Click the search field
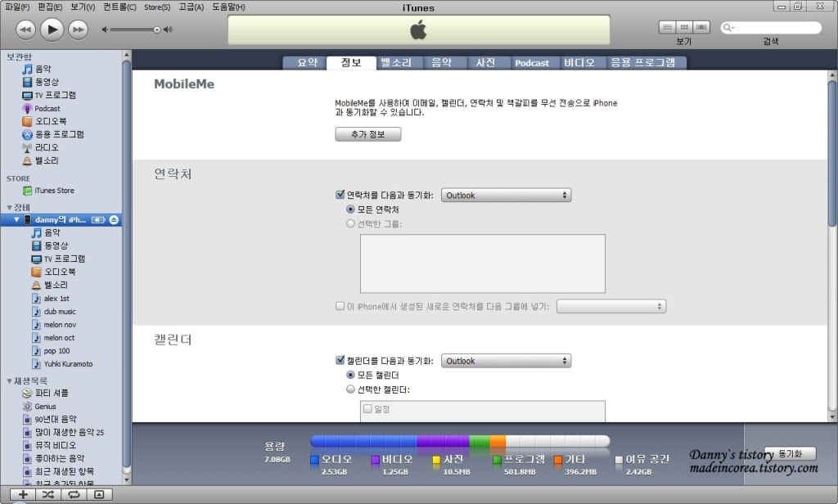This screenshot has height=504, width=838. pos(771,27)
